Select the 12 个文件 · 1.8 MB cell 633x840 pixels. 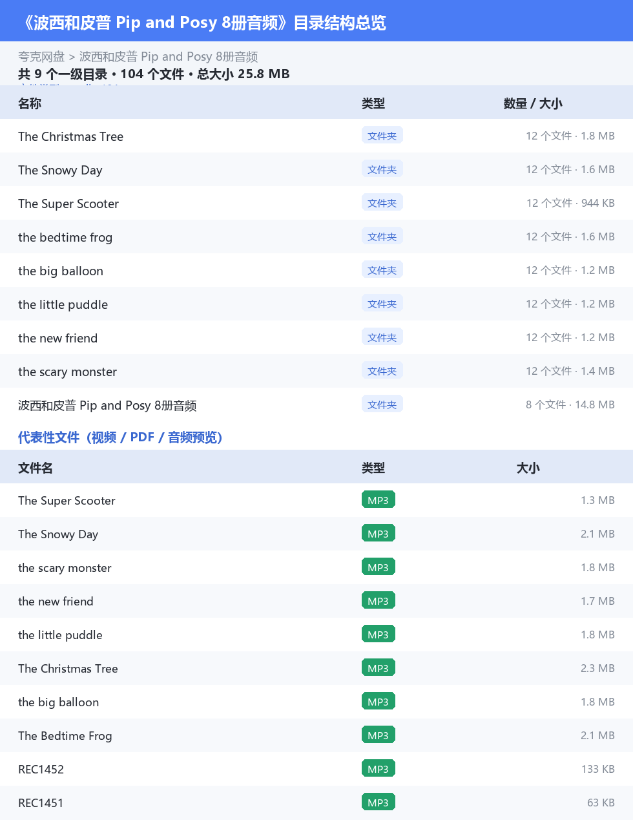coord(570,136)
